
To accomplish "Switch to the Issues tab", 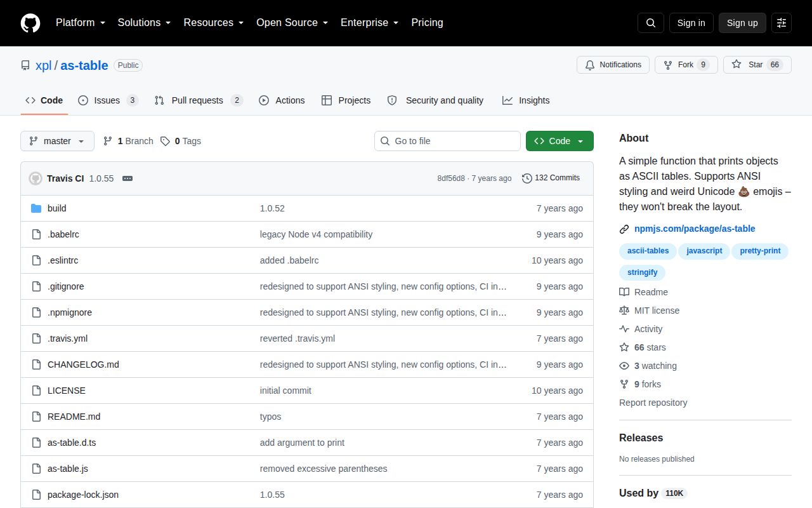I will point(108,100).
